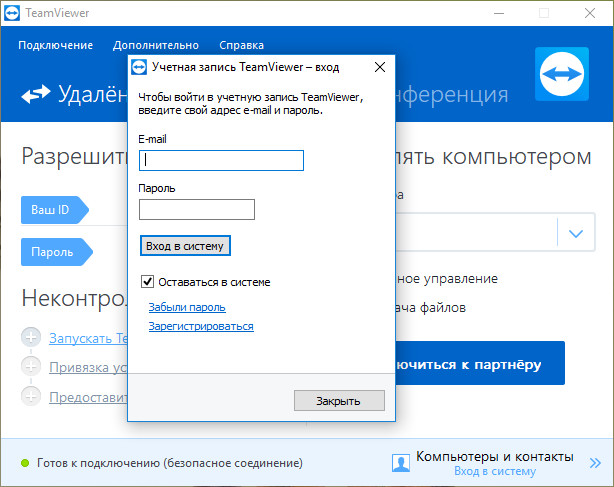The width and height of the screenshot is (614, 487).
Task: Click the TeamViewer icon in login dialog title
Action: (139, 67)
